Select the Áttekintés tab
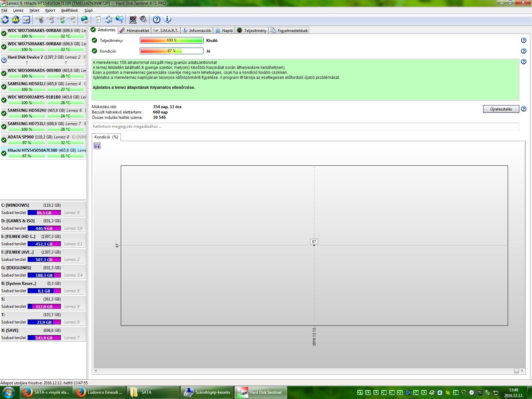The image size is (532, 399). [x=103, y=30]
